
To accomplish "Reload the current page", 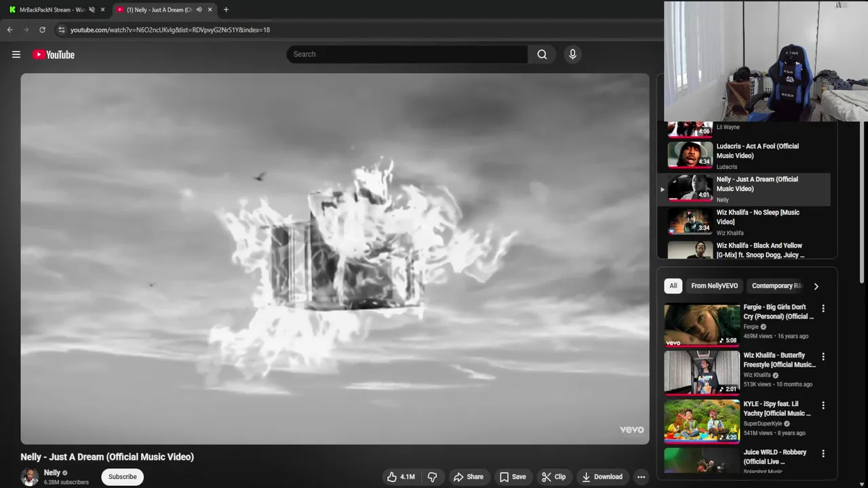I will tap(42, 30).
